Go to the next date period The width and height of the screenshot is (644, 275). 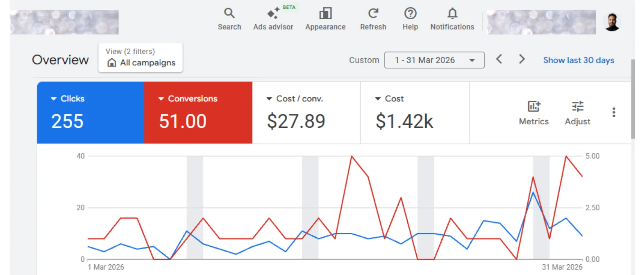click(522, 59)
